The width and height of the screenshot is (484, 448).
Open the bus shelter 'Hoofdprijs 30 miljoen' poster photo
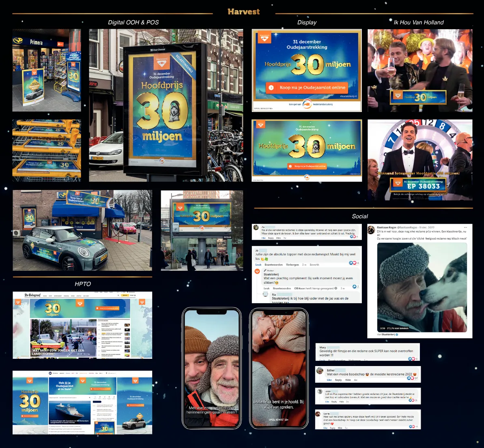pyautogui.click(x=166, y=105)
